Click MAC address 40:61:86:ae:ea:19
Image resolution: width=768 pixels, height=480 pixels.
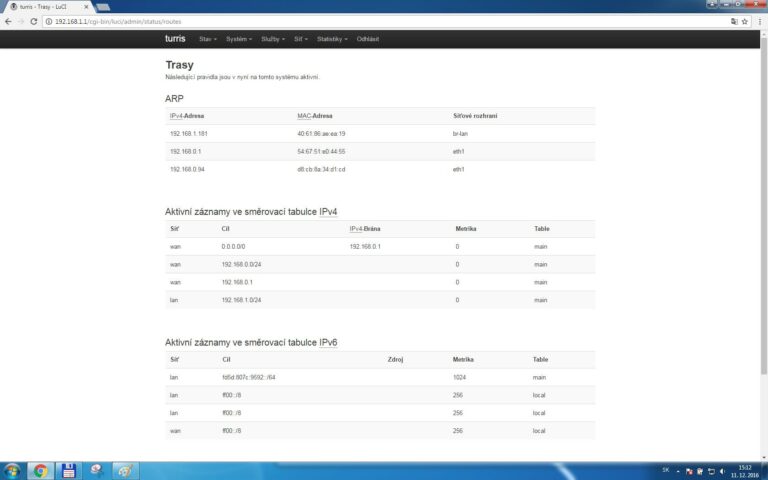(x=321, y=134)
